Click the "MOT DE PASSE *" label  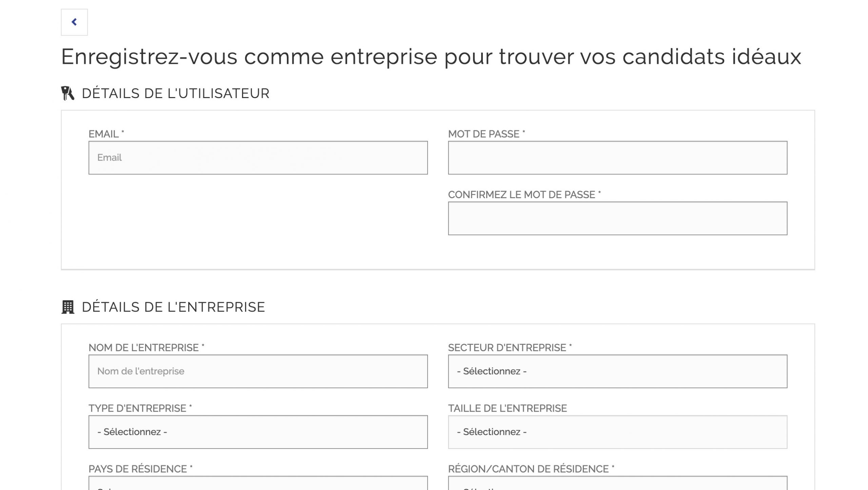click(486, 134)
